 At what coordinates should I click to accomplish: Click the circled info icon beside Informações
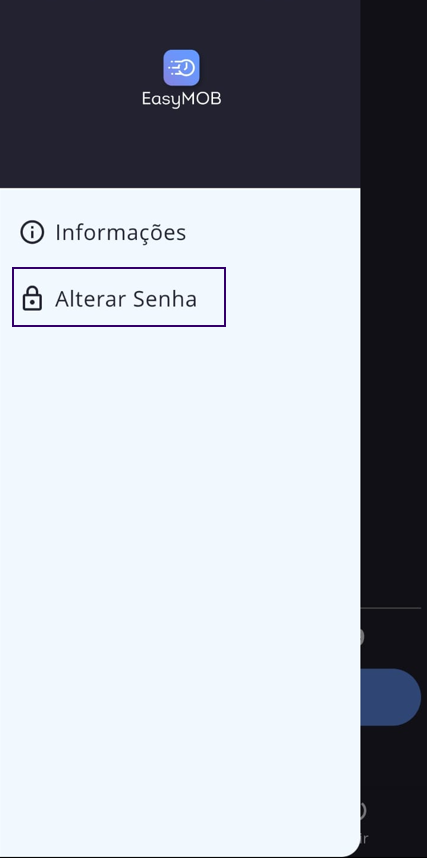tap(32, 232)
